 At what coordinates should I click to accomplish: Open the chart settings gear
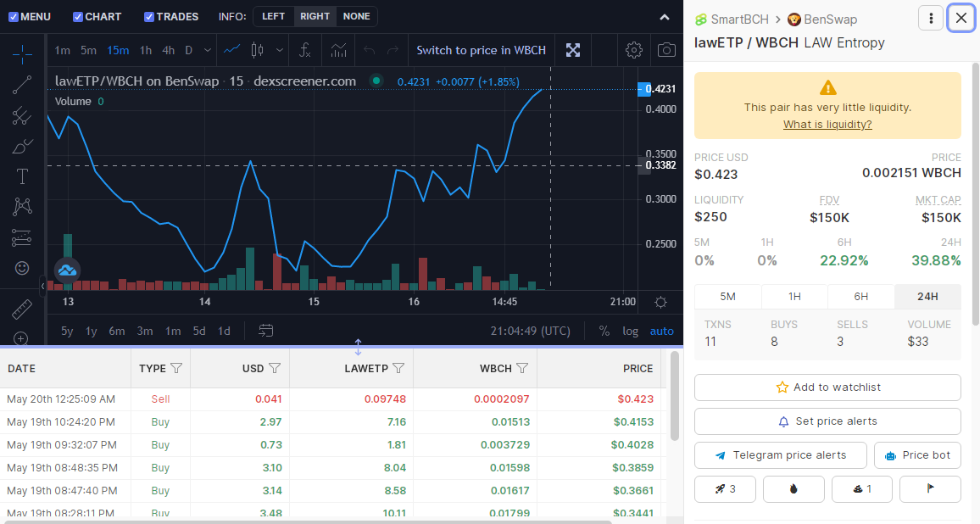tap(634, 50)
